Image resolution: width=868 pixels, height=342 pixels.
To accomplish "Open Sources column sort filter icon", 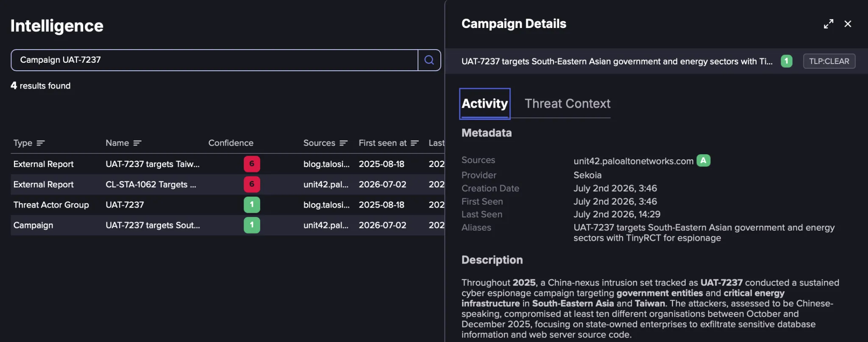I will pos(343,143).
